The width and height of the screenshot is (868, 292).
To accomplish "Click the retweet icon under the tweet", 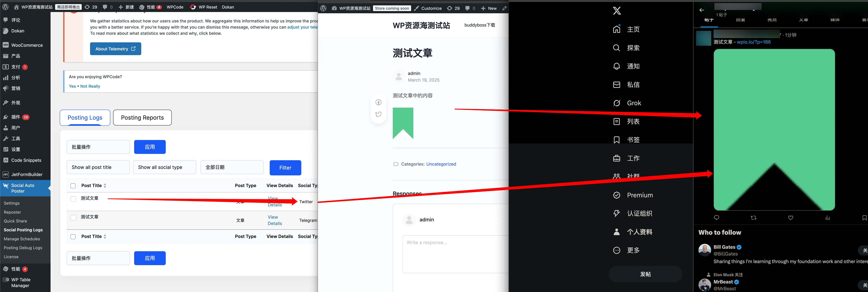I will (x=753, y=218).
